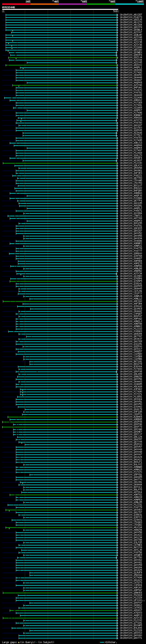This screenshot has height=644, width=146.
Task: Select the UniRef100_Q40247 label
Action: tap(131, 125)
